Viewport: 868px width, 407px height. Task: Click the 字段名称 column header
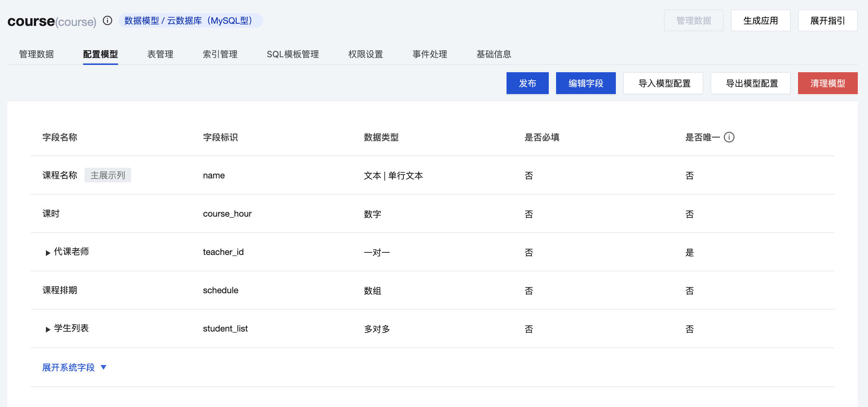[x=60, y=137]
